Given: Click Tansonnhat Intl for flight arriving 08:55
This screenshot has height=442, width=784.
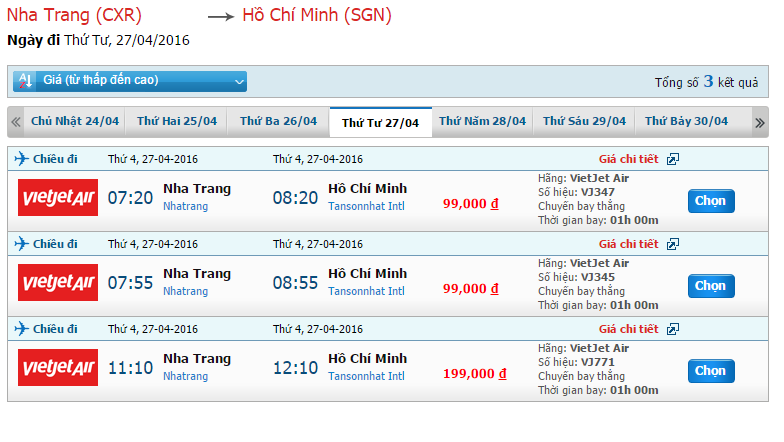Looking at the screenshot, I should pos(366,291).
